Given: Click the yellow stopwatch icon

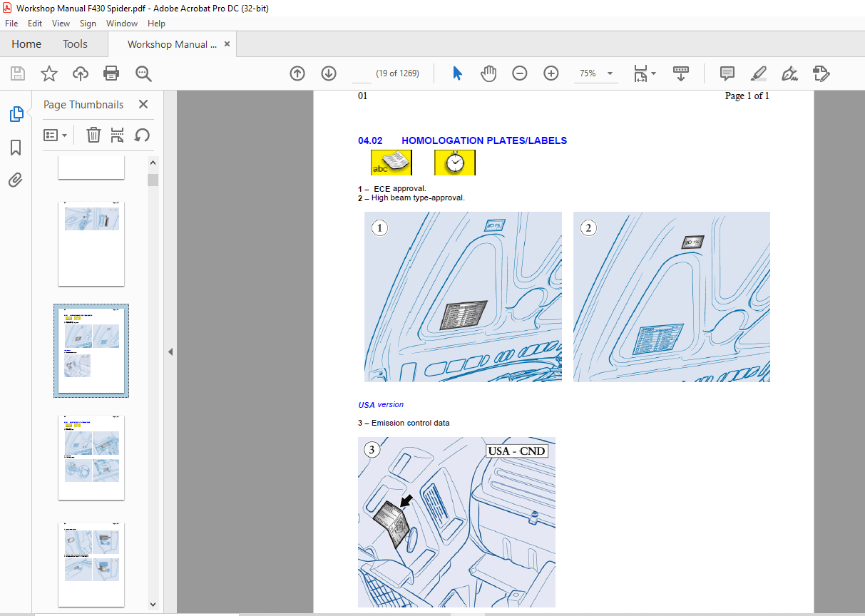Looking at the screenshot, I should tap(454, 163).
